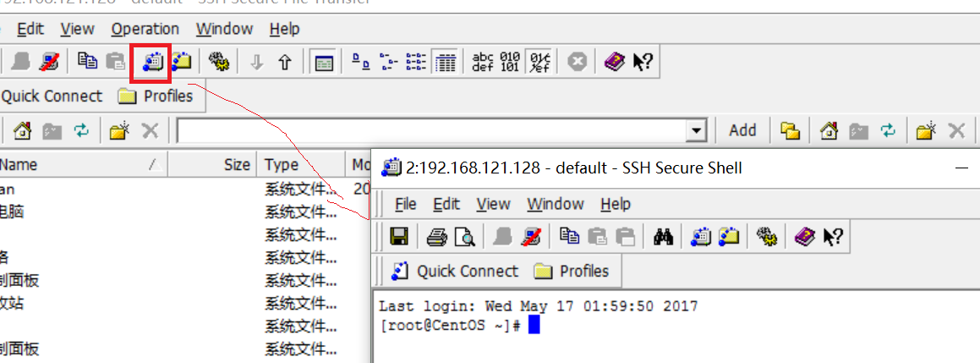Open Profiles in Secure Shell window
The height and width of the screenshot is (363, 980).
coord(572,271)
